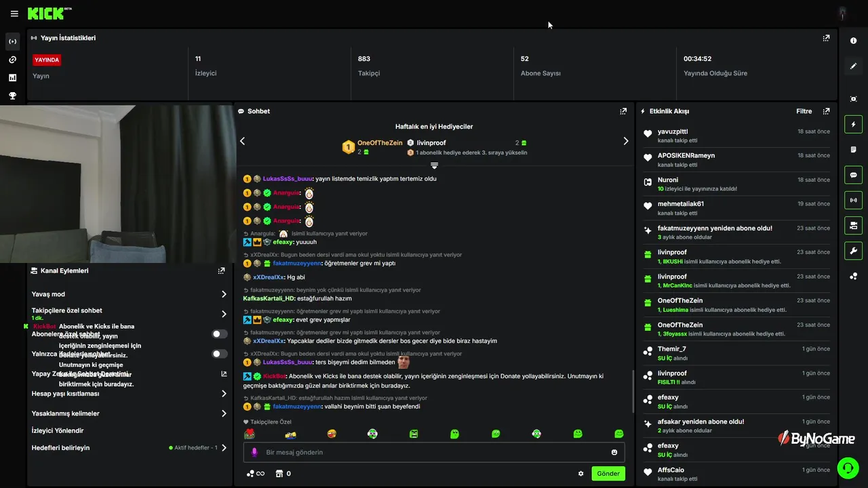Focus the Bir mesaj gönderin input

(x=434, y=452)
